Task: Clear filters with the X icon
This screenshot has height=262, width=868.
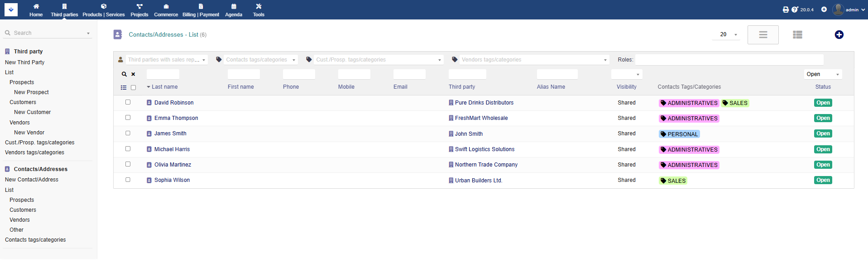Action: coord(133,74)
